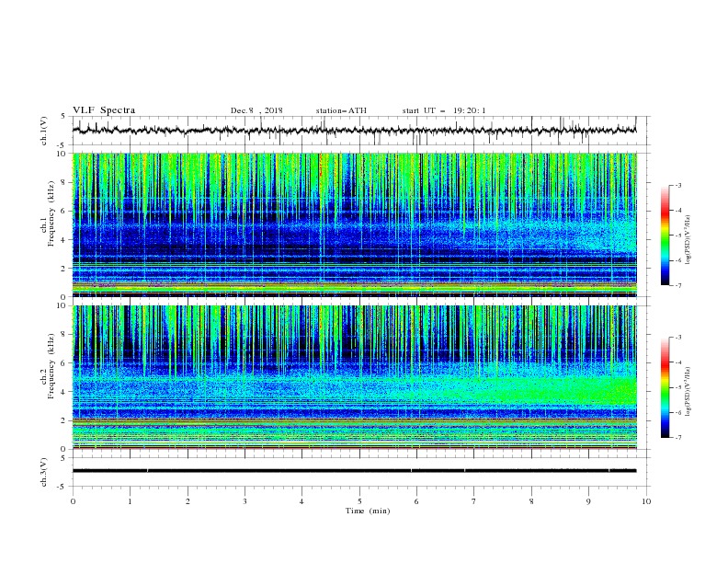728x563 pixels.
Task: Click the "3" tick on the time axis
Action: tap(245, 501)
